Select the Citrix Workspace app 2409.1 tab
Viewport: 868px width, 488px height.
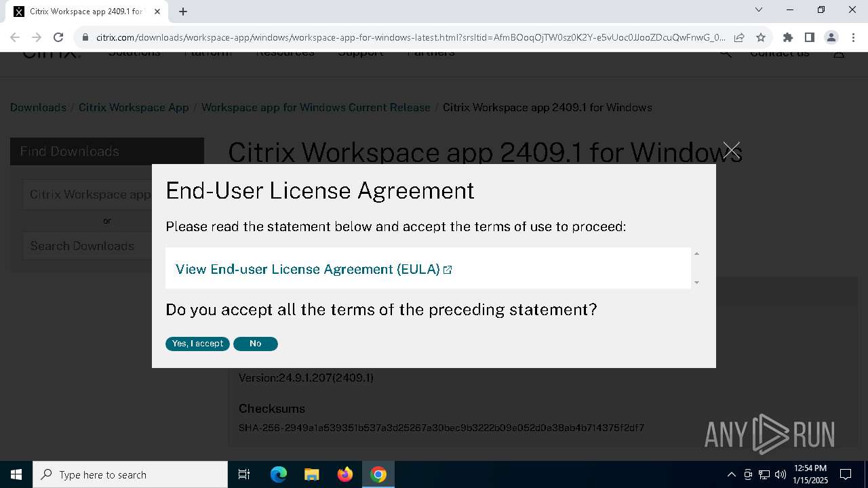click(x=88, y=12)
